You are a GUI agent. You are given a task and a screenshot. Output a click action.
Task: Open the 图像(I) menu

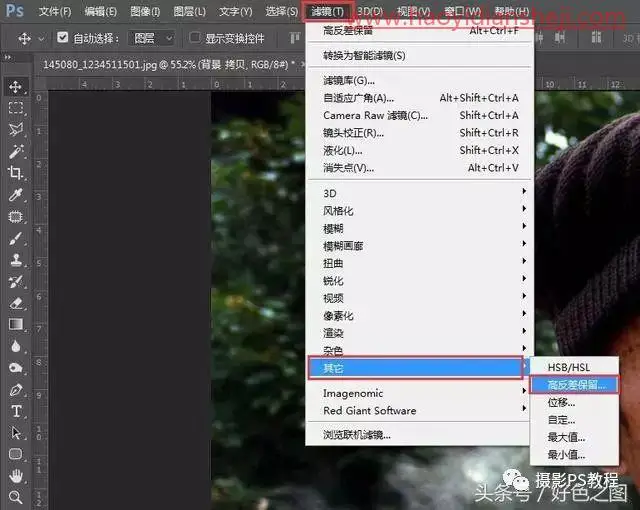pyautogui.click(x=145, y=11)
